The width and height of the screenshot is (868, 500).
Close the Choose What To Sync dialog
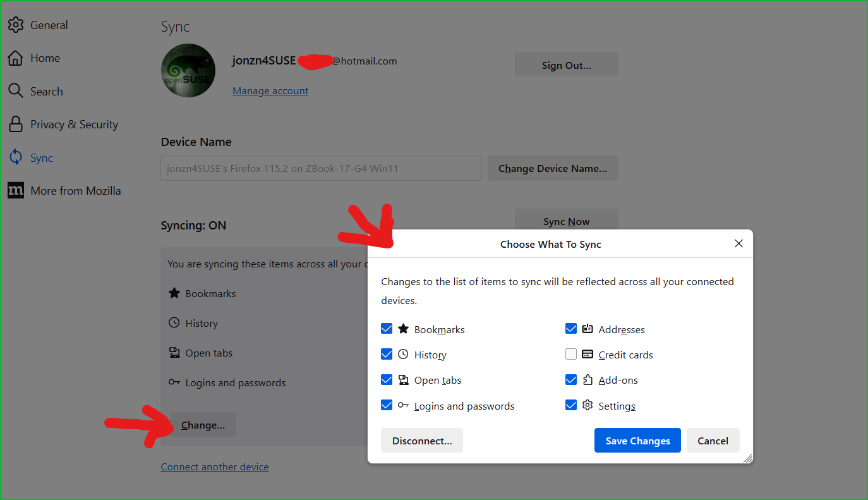(x=738, y=243)
